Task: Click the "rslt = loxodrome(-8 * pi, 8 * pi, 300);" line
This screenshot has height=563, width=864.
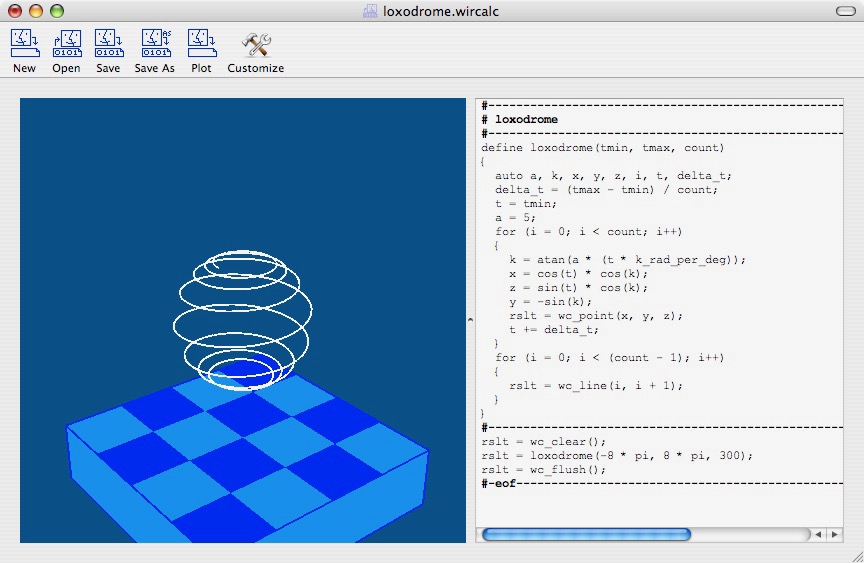Action: point(617,456)
